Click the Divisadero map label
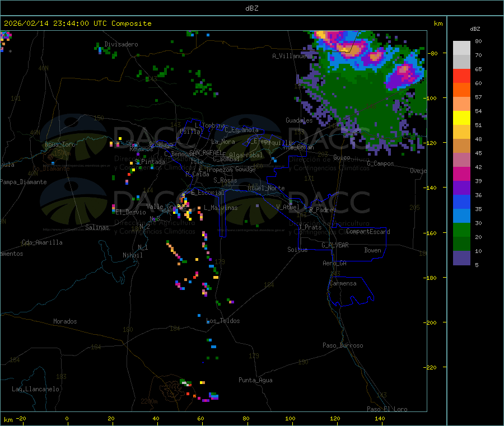This screenshot has width=504, height=426. point(121,44)
